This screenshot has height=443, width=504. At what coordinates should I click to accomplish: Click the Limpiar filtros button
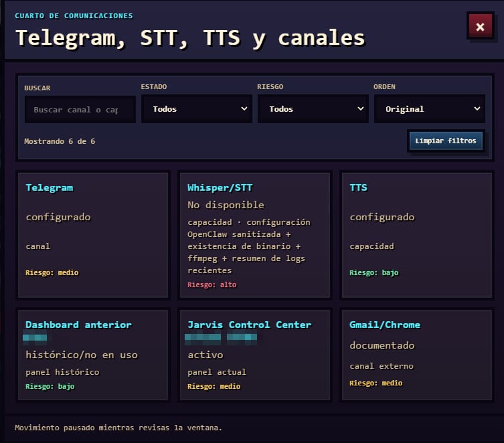click(x=446, y=141)
